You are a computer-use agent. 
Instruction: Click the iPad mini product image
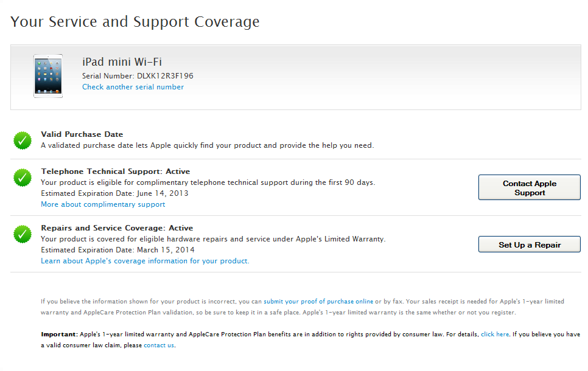48,77
